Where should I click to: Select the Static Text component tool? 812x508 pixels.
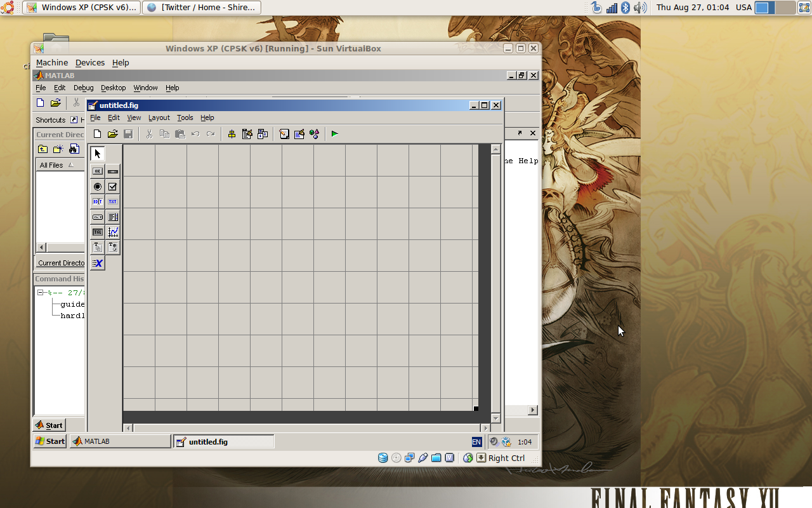pos(113,202)
